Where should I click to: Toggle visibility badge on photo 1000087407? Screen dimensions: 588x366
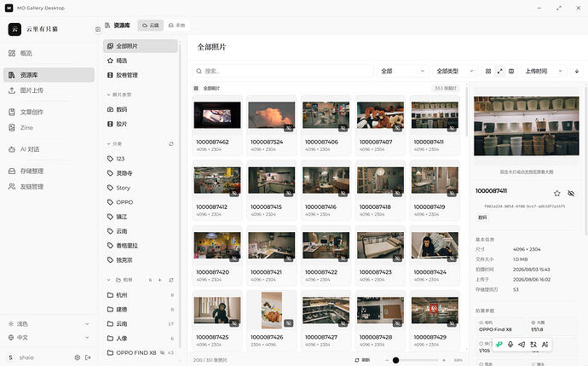coord(397,128)
